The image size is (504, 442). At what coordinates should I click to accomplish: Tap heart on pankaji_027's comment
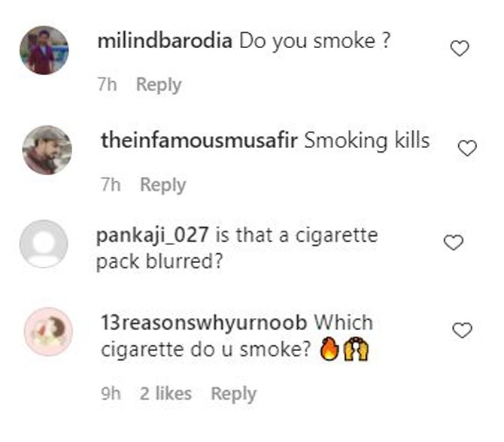[x=453, y=243]
